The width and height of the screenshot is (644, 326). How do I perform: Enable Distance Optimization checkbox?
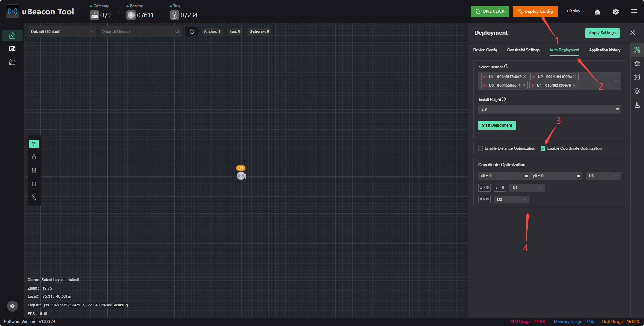point(480,149)
